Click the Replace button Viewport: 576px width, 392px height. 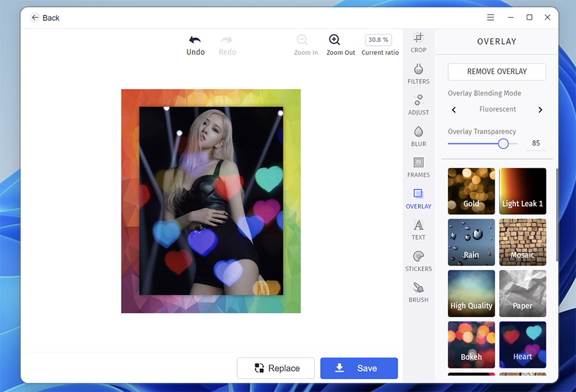point(276,368)
